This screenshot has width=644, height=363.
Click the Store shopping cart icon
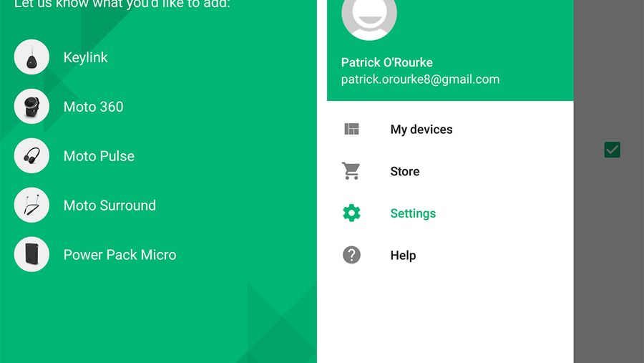pyautogui.click(x=351, y=171)
